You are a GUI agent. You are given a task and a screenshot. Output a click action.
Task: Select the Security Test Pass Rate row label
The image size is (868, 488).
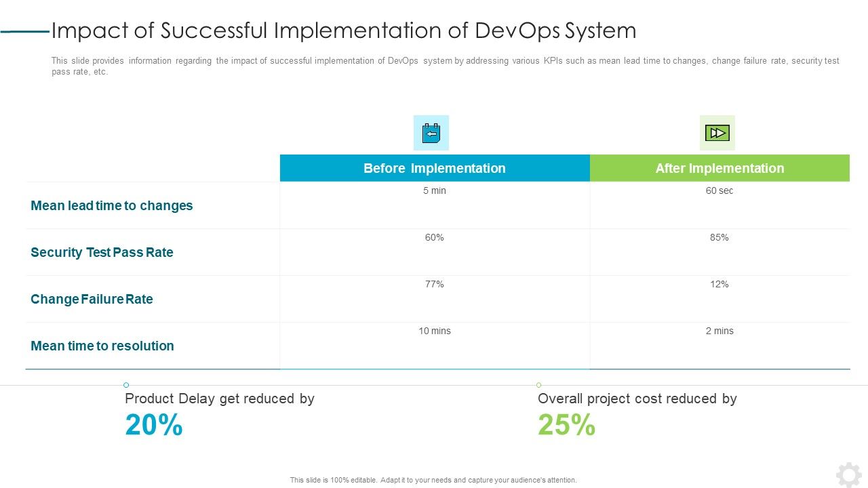(x=102, y=252)
